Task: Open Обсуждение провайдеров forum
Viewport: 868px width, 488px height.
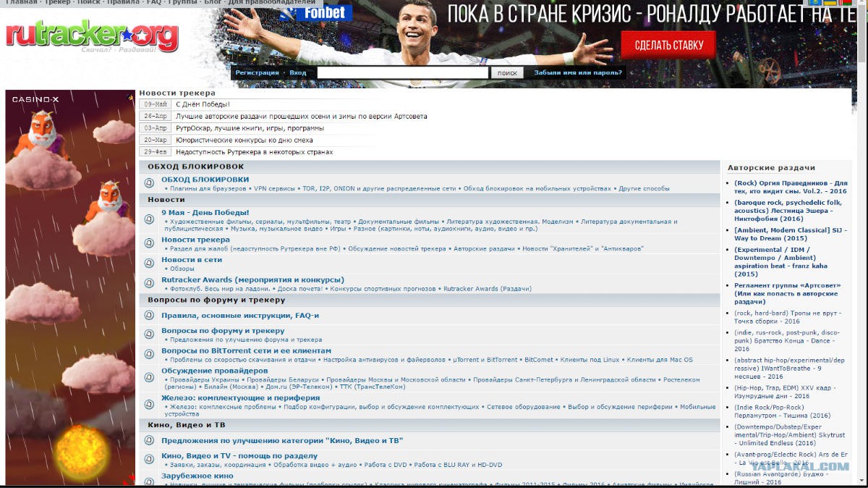Action: coord(214,371)
